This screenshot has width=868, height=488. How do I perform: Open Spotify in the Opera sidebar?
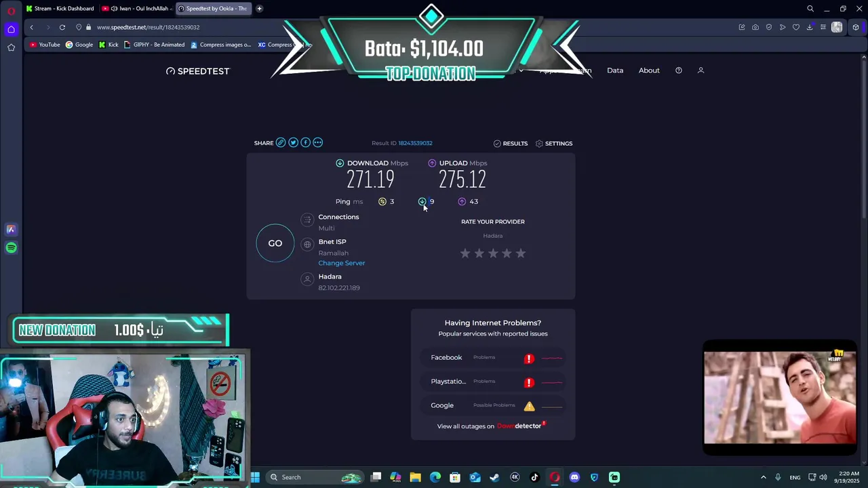(x=11, y=248)
